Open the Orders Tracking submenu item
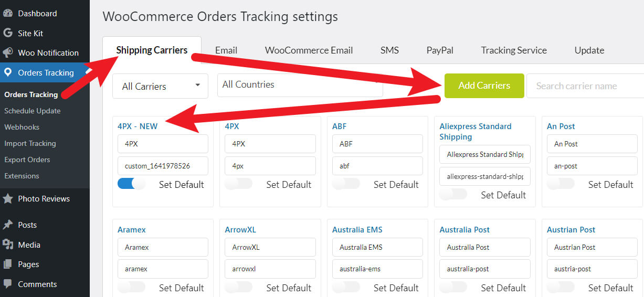Image resolution: width=644 pixels, height=297 pixels. tap(31, 94)
